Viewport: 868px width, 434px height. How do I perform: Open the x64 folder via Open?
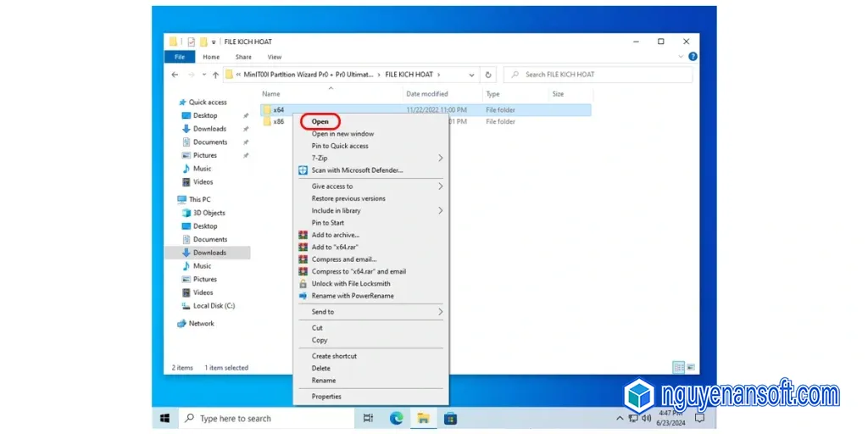(x=320, y=121)
